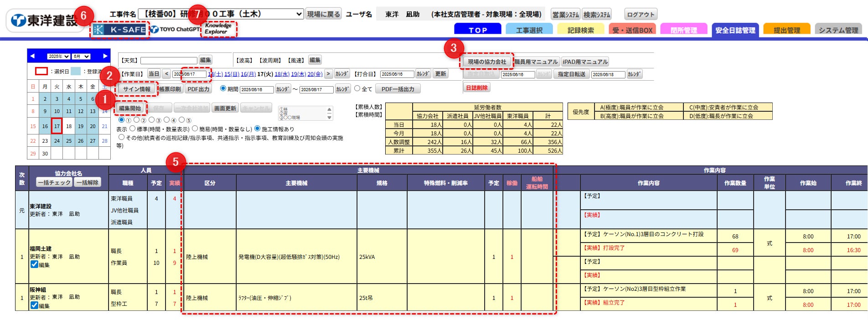Open 受・送信BOX tab
This screenshot has height=320, width=868.
(x=632, y=29)
